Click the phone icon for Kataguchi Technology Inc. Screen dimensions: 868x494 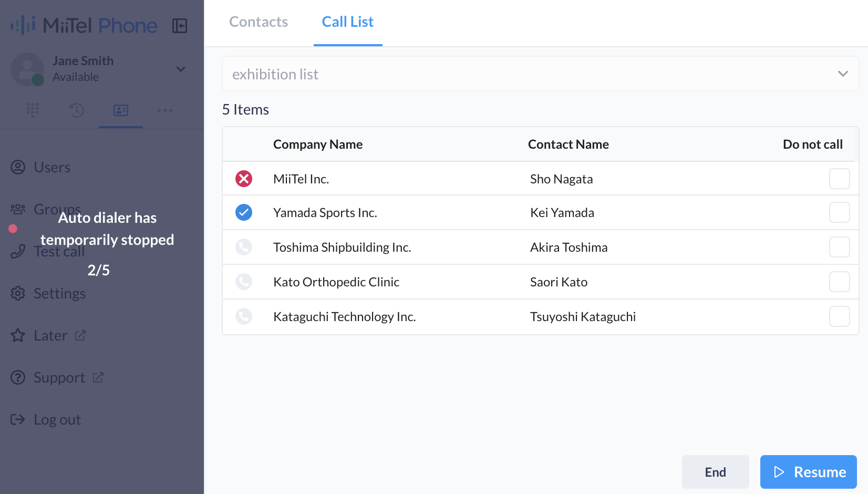[x=244, y=316]
